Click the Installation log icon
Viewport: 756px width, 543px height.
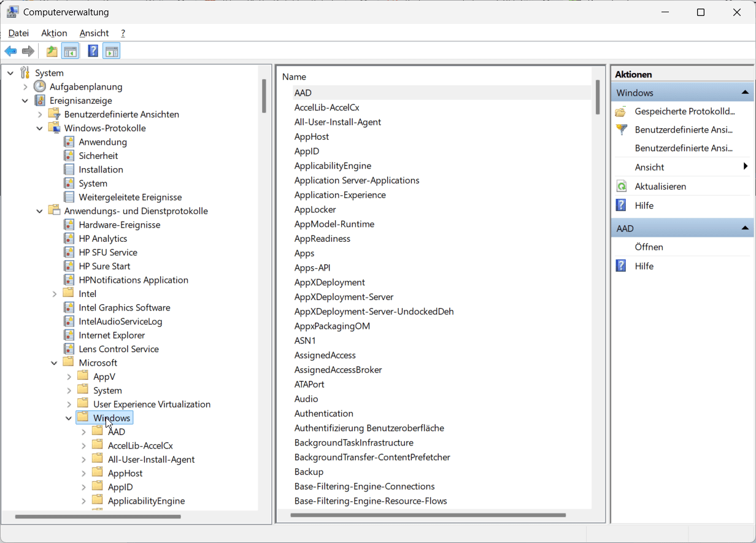point(69,169)
